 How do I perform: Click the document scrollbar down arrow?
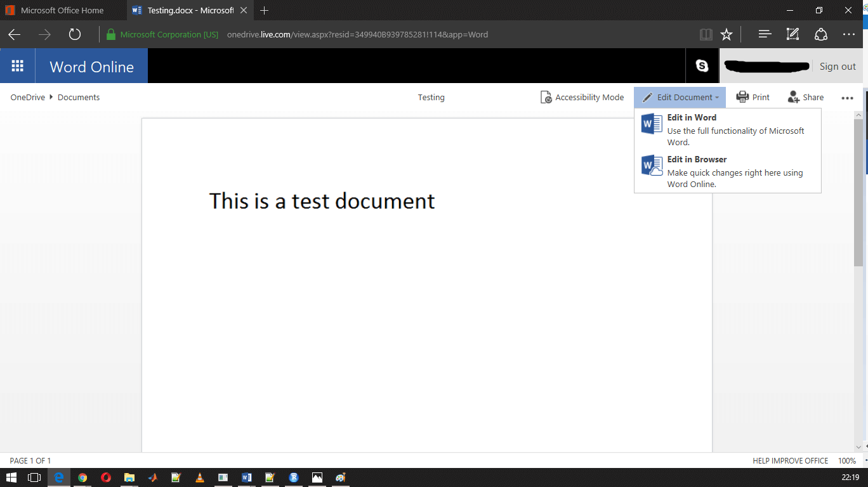click(858, 446)
